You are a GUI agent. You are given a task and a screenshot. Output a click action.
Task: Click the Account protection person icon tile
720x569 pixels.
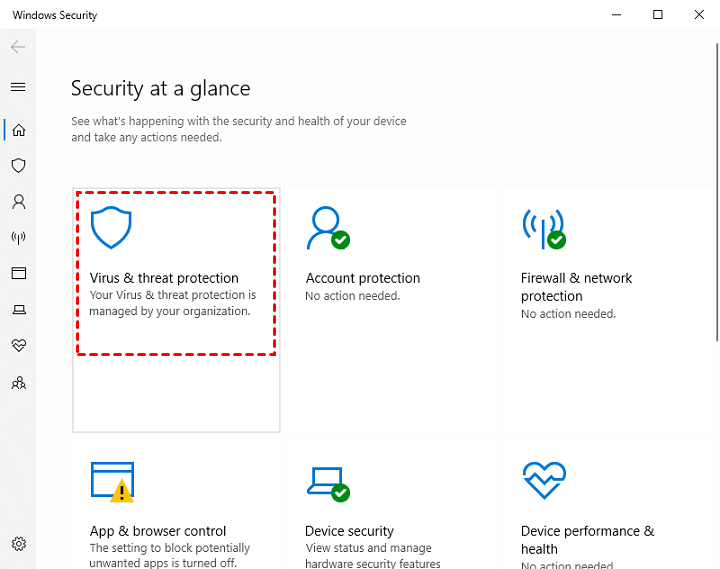(x=328, y=228)
